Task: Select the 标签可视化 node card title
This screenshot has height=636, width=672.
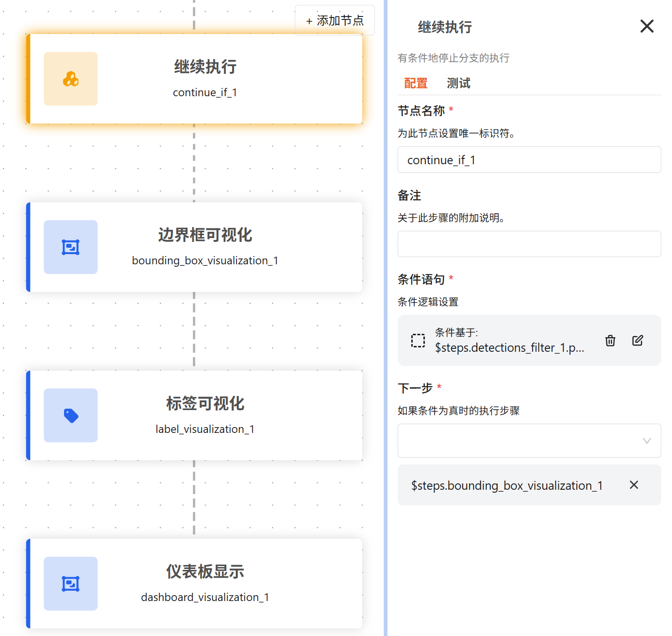Action: point(205,404)
